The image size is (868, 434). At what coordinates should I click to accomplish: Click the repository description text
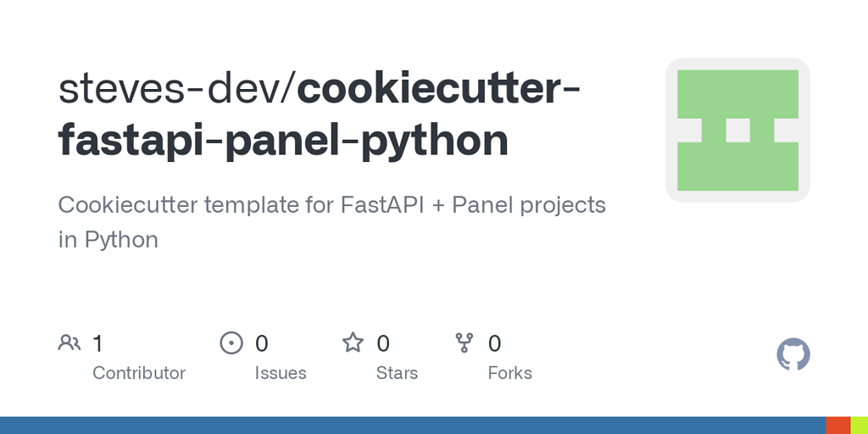click(x=332, y=222)
